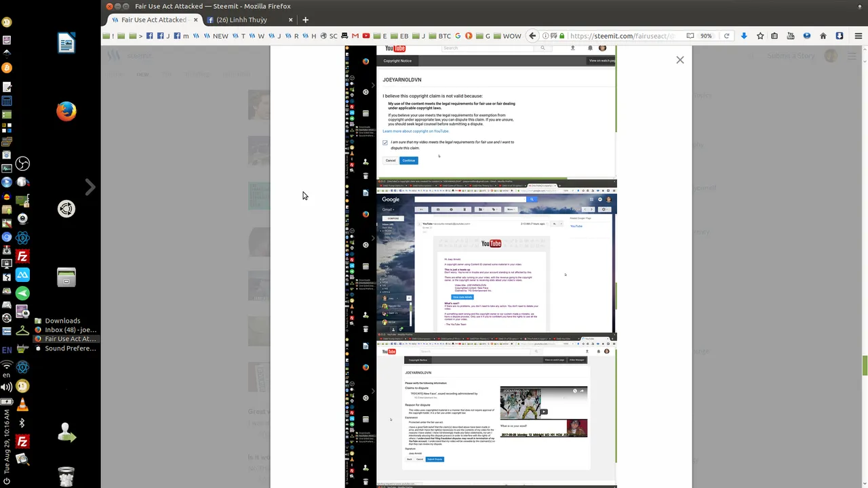This screenshot has width=868, height=488.
Task: Click the Gmail YouTube email screenshot
Action: (481, 257)
